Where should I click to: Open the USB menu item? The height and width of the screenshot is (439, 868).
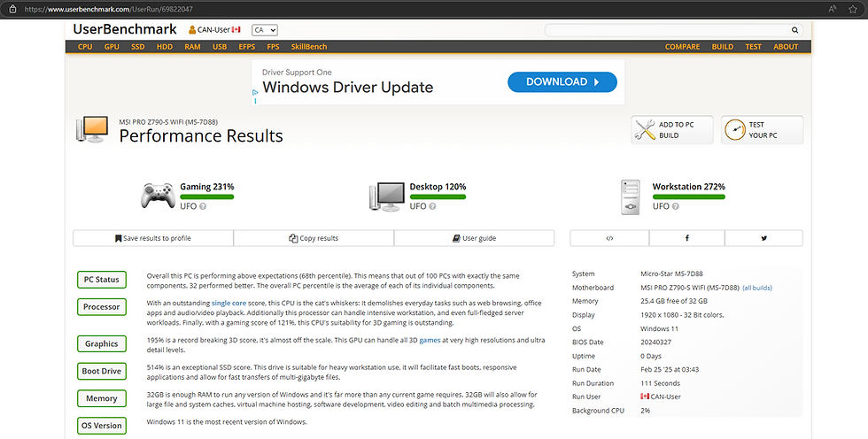220,47
